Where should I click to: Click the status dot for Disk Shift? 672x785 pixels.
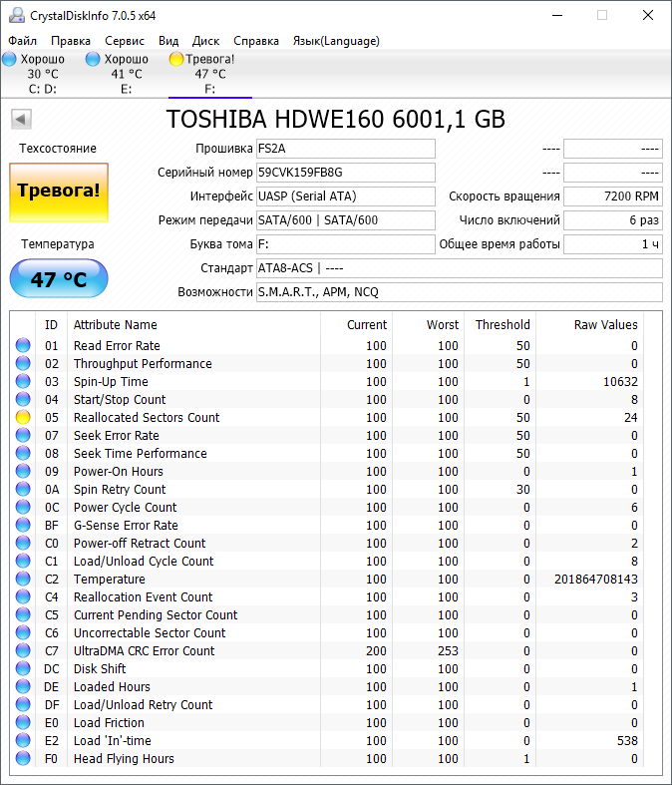(23, 669)
